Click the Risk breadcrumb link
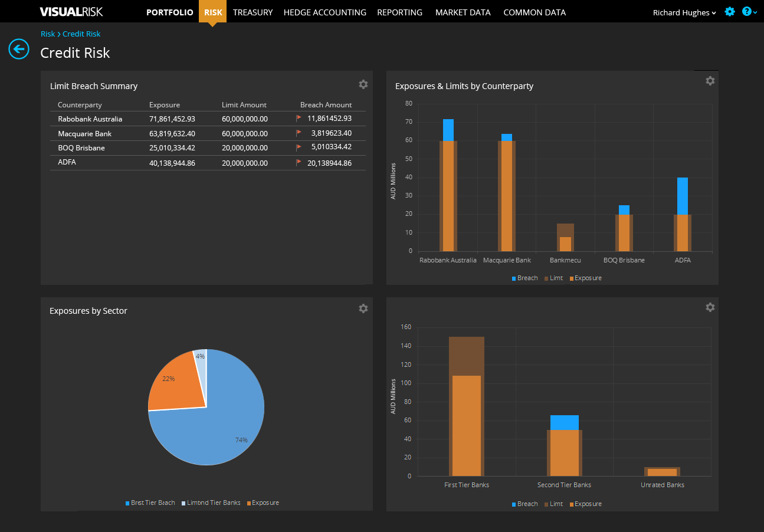764x532 pixels. (48, 34)
